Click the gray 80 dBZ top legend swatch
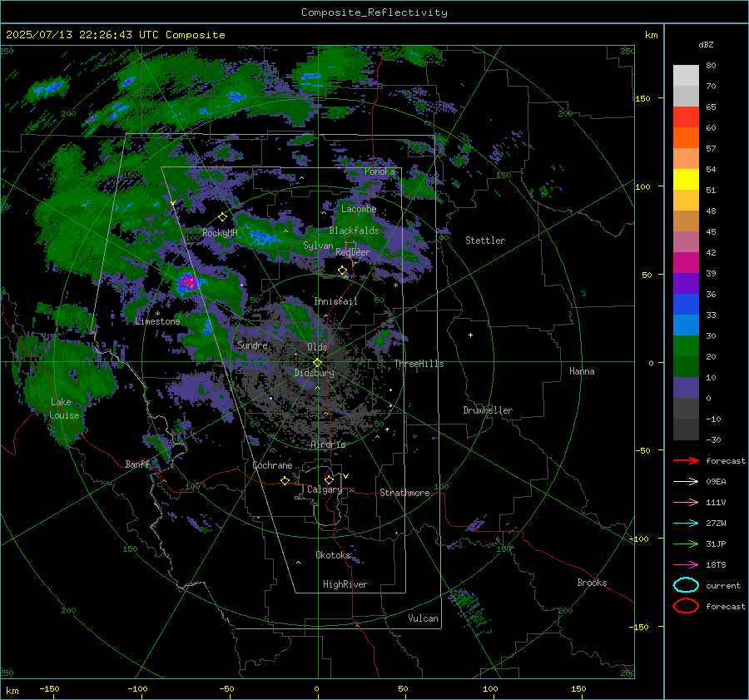The height and width of the screenshot is (700, 749). (686, 76)
